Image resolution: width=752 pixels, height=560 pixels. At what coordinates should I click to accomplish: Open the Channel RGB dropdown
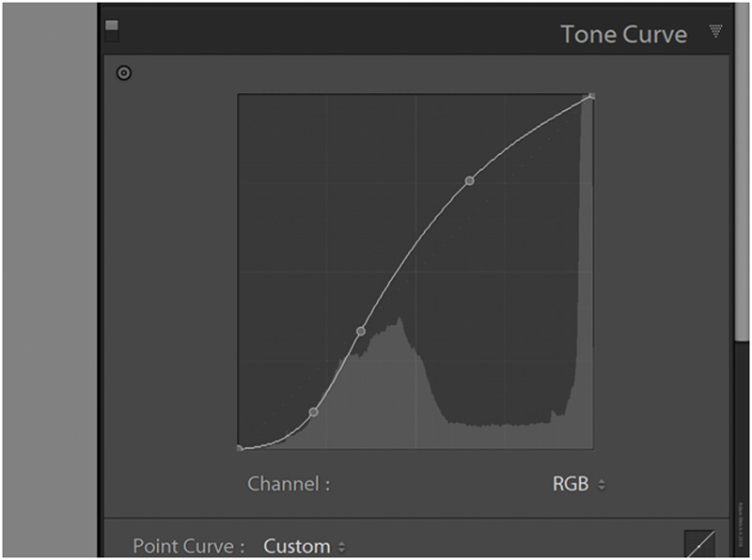click(577, 485)
